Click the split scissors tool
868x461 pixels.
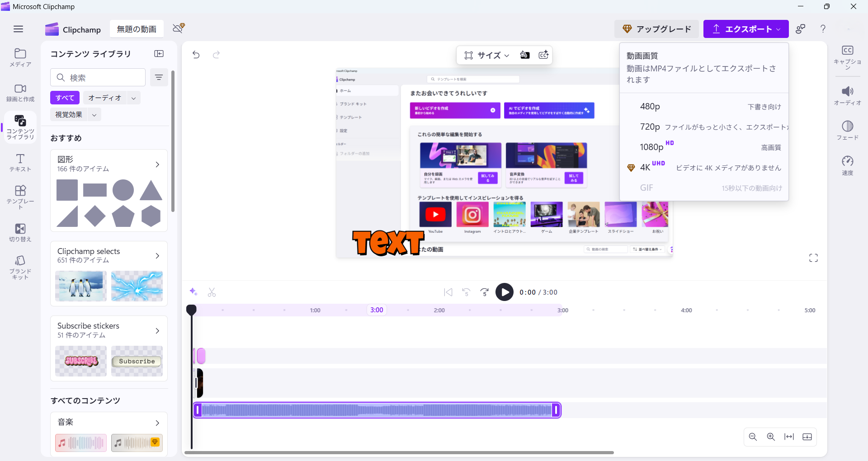(212, 292)
